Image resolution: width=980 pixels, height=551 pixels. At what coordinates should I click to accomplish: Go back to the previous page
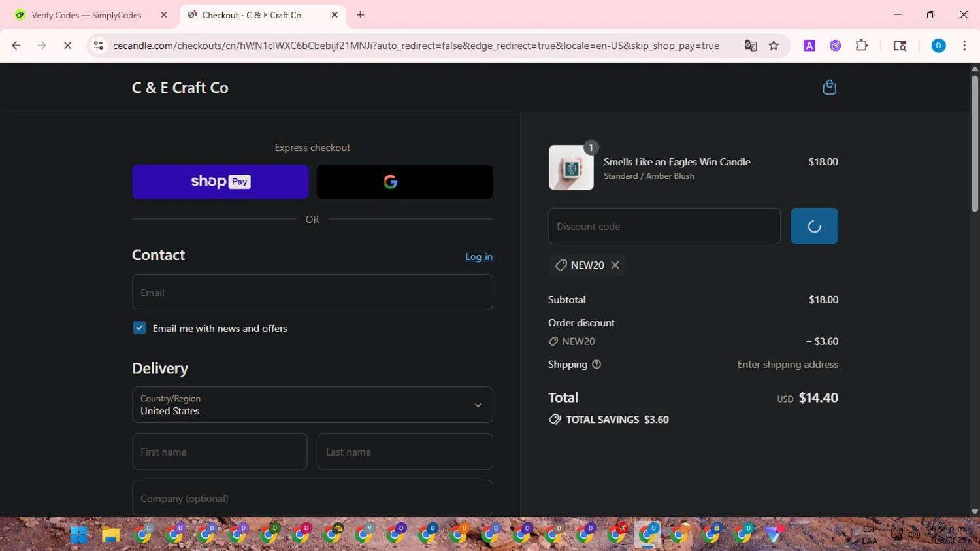16,46
